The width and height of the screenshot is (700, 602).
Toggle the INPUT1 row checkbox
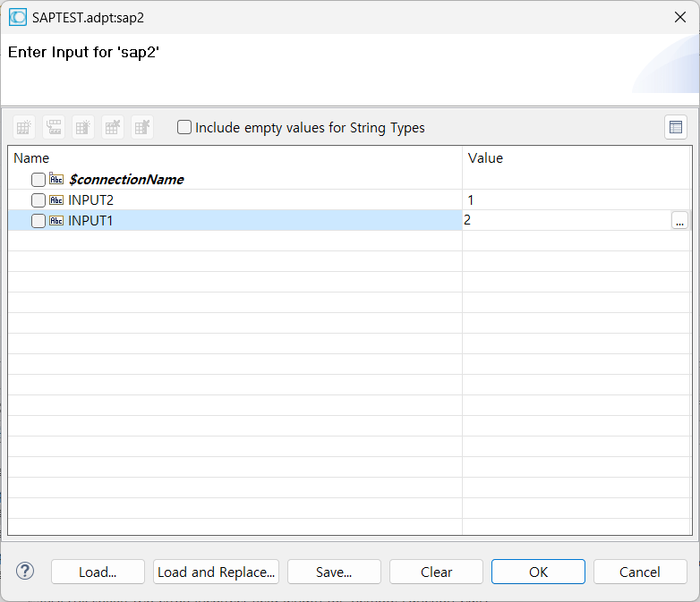coord(38,221)
